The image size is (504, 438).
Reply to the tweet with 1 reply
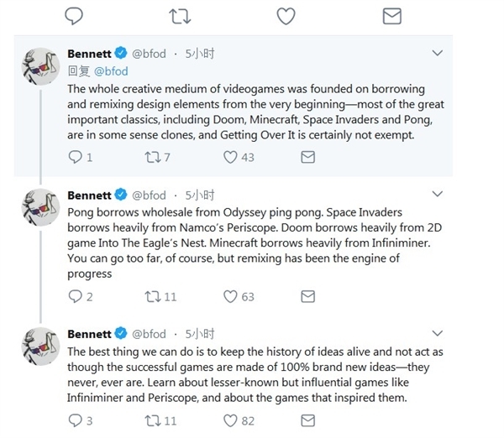pyautogui.click(x=75, y=157)
